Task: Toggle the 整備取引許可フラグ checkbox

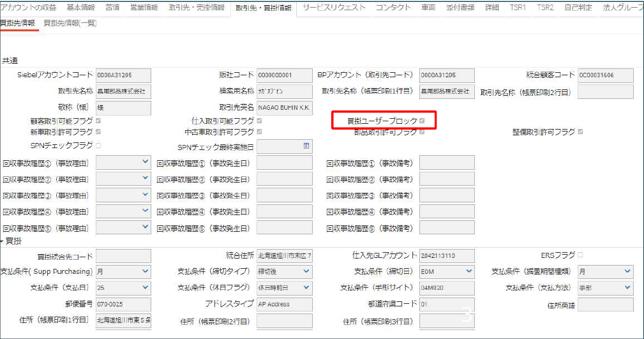Action: (580, 132)
